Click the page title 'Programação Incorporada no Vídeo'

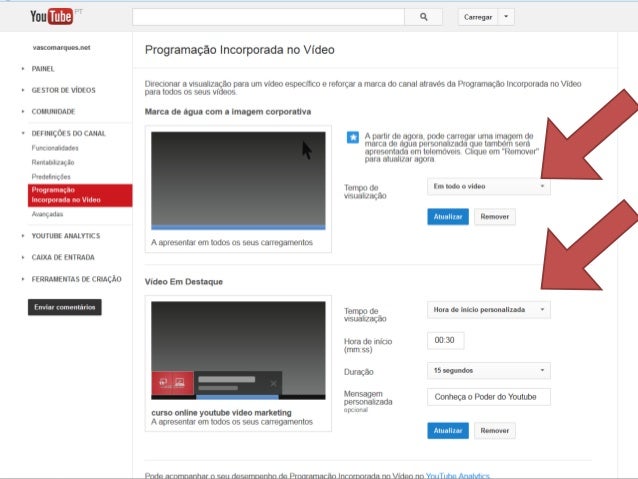[x=240, y=50]
